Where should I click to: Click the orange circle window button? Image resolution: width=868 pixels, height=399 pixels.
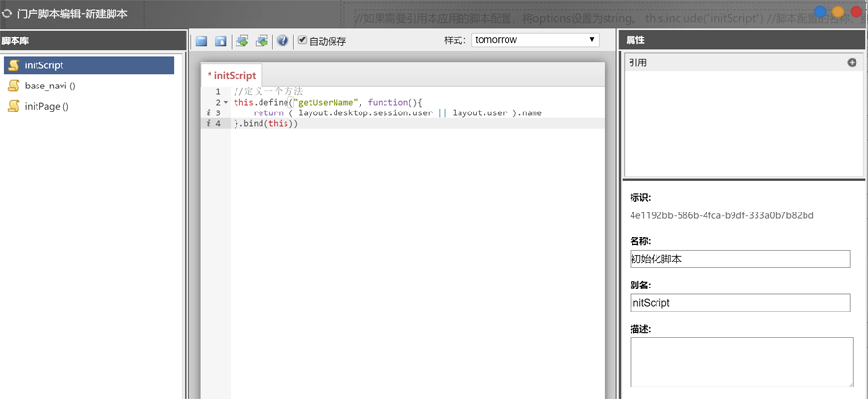[x=837, y=12]
